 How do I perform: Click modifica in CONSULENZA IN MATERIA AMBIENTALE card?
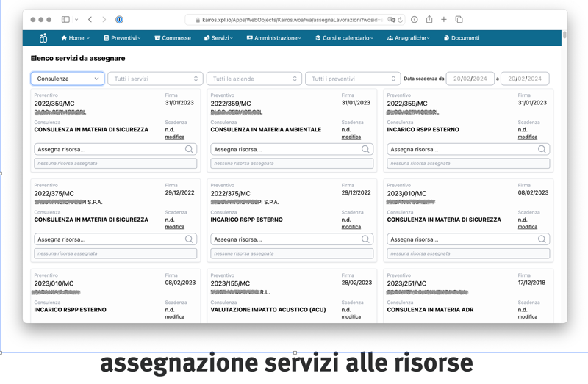[351, 137]
